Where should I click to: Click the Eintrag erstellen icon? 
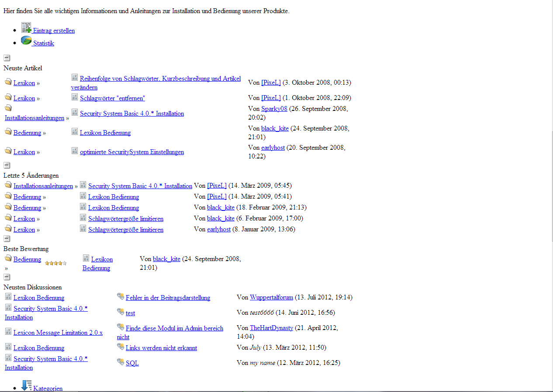click(x=26, y=28)
